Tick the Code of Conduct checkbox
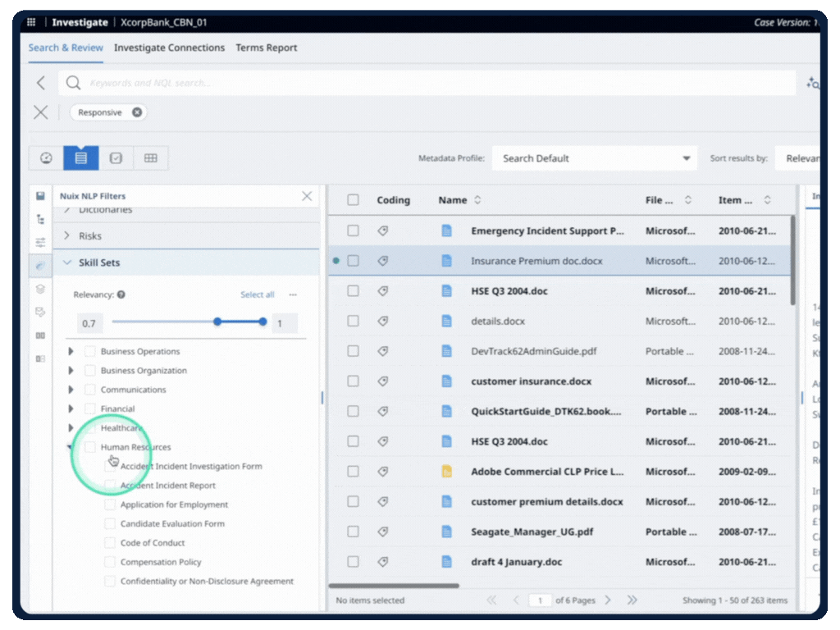Image resolution: width=840 pixels, height=630 pixels. 110,543
